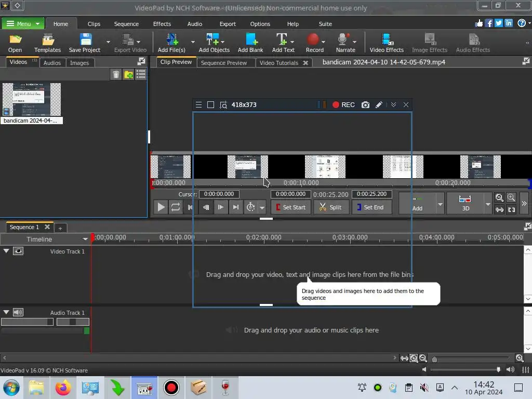Toggle master speaker volume icon
This screenshot has width=532, height=399.
pyautogui.click(x=510, y=369)
